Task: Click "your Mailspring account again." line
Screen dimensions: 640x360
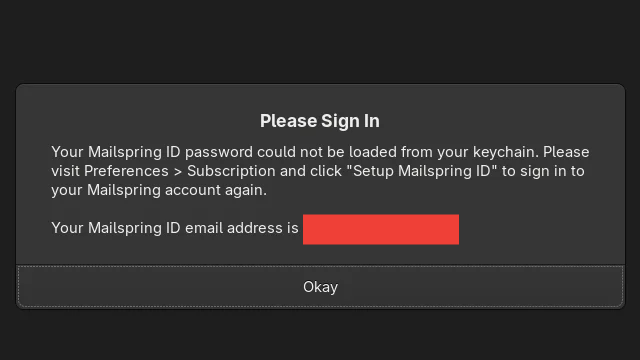Action: [159, 190]
